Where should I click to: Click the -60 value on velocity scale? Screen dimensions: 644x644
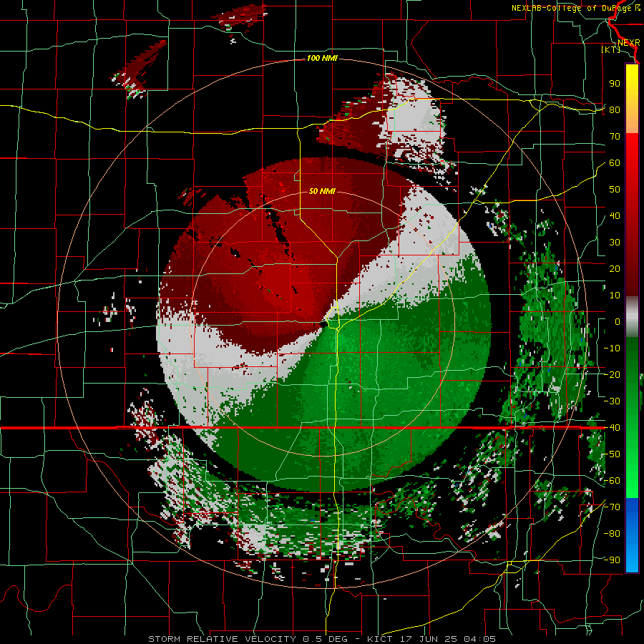click(612, 481)
